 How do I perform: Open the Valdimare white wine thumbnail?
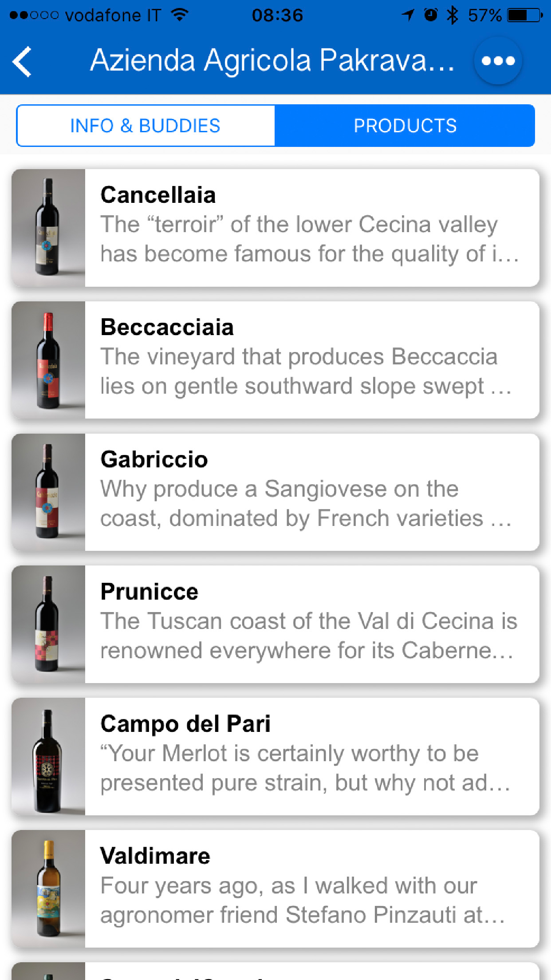(48, 889)
